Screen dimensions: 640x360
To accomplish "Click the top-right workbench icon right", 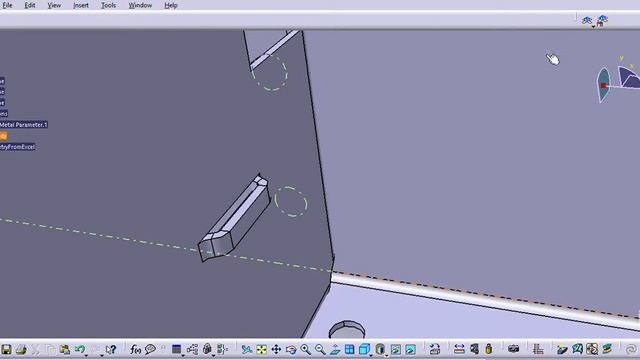I will [x=602, y=20].
